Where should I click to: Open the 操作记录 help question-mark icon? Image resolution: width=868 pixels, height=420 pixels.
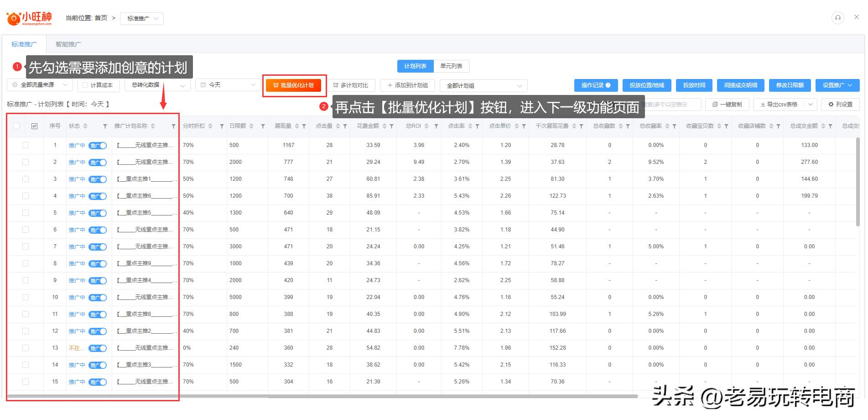pyautogui.click(x=609, y=85)
